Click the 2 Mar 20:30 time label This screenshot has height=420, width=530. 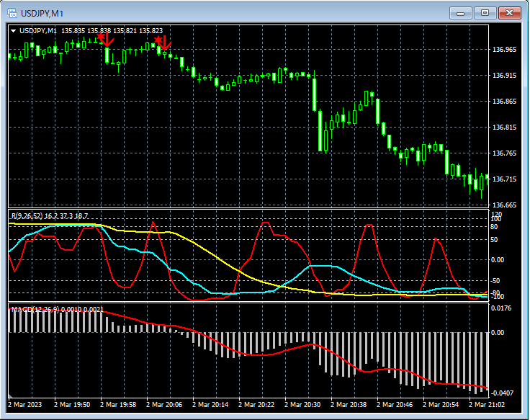pos(302,405)
